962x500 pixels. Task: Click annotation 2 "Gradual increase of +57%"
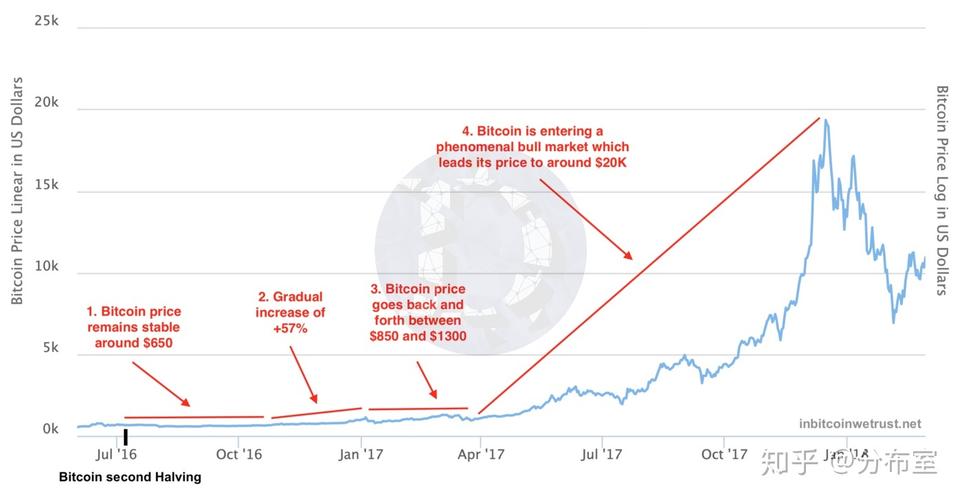290,311
